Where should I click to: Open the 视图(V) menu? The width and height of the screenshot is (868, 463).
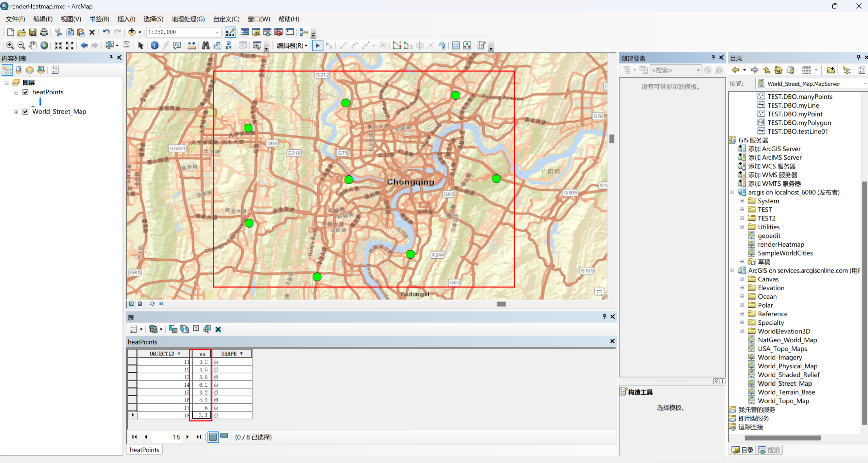point(71,19)
